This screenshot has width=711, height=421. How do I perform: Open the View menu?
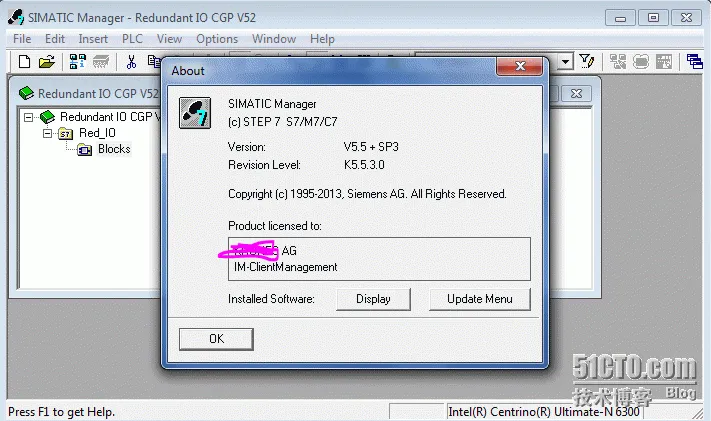pos(170,39)
